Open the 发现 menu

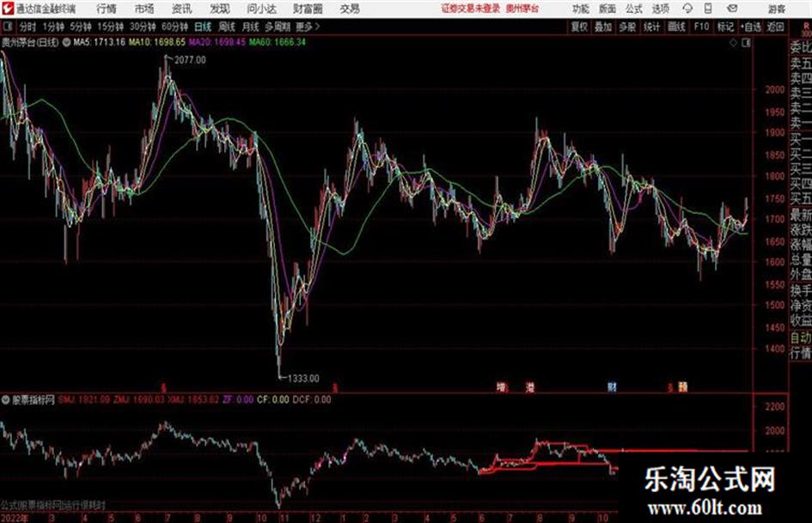click(x=220, y=9)
